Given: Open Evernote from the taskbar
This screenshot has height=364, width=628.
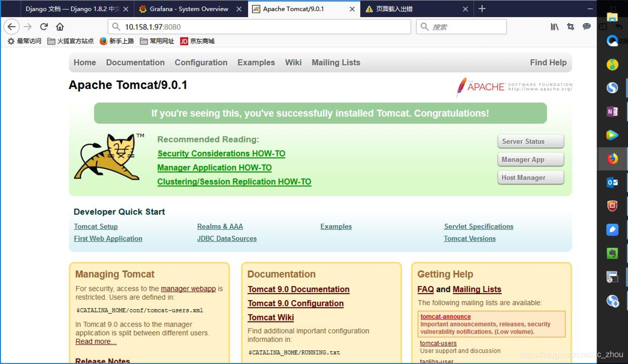Looking at the screenshot, I should (x=612, y=253).
